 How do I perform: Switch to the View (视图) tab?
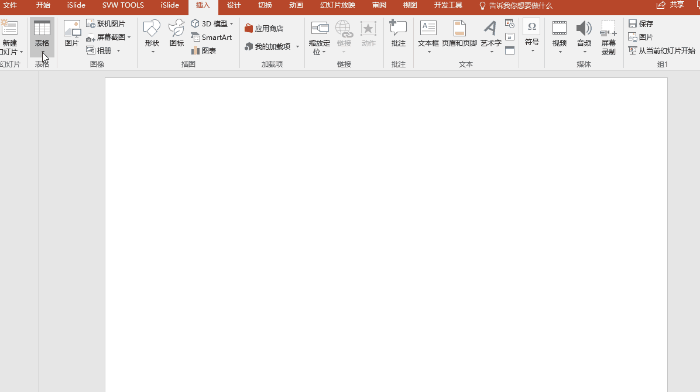click(x=410, y=5)
